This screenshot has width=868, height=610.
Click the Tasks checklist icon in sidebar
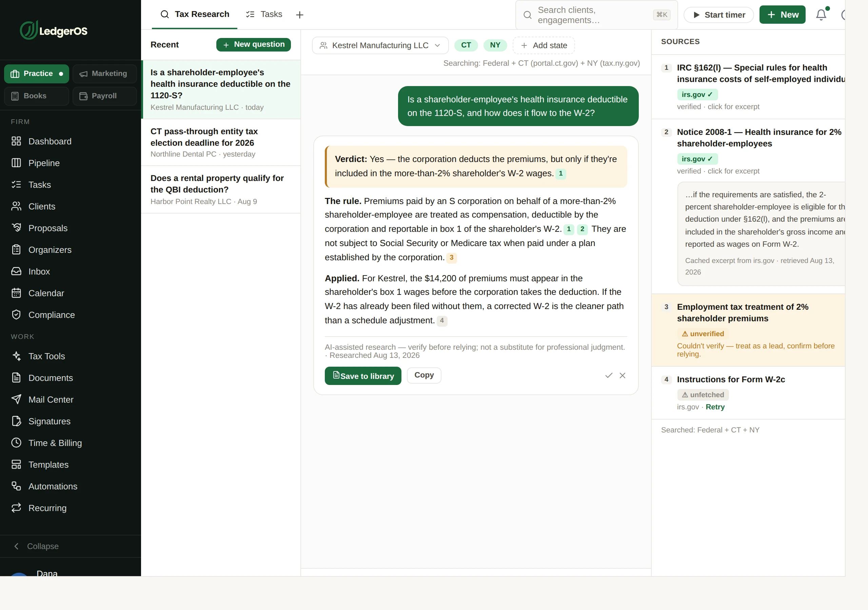point(16,184)
